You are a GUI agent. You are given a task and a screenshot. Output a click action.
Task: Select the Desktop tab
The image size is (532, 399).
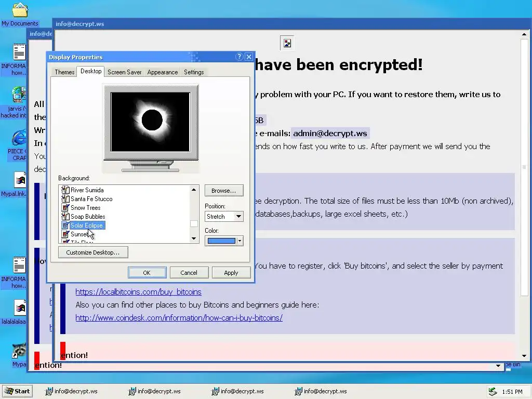coord(91,71)
